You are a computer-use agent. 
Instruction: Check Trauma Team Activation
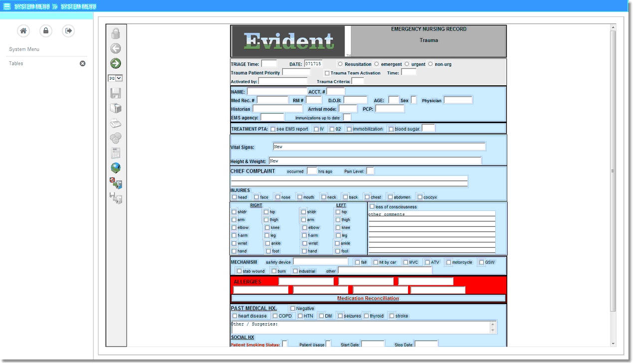327,73
